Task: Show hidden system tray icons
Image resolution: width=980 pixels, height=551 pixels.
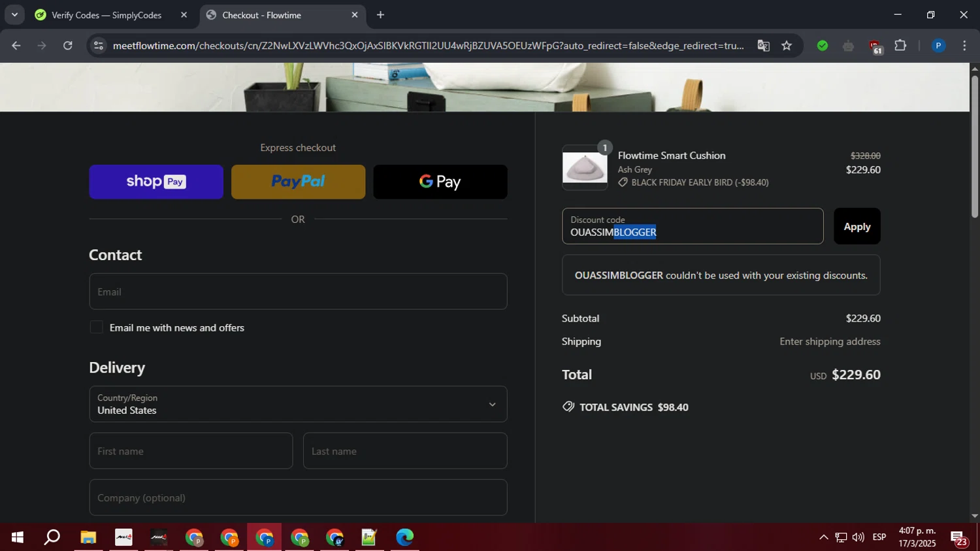Action: [823, 537]
